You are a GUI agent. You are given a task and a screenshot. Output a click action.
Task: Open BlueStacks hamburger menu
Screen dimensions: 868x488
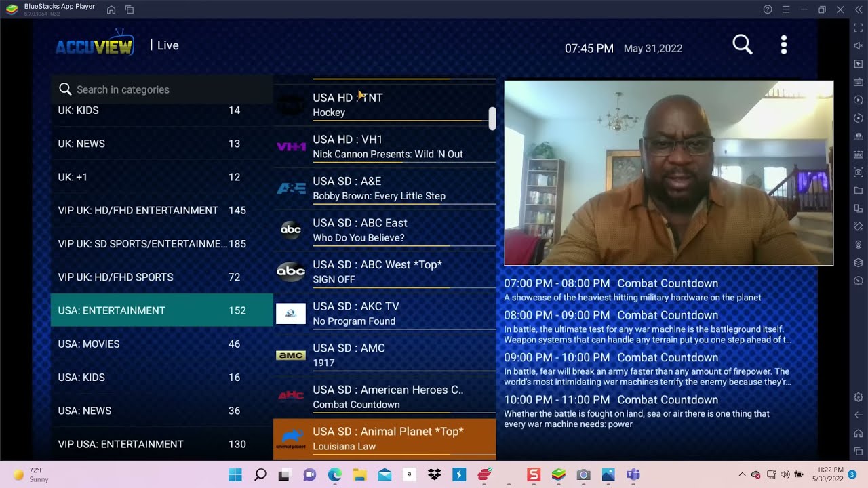click(x=786, y=9)
